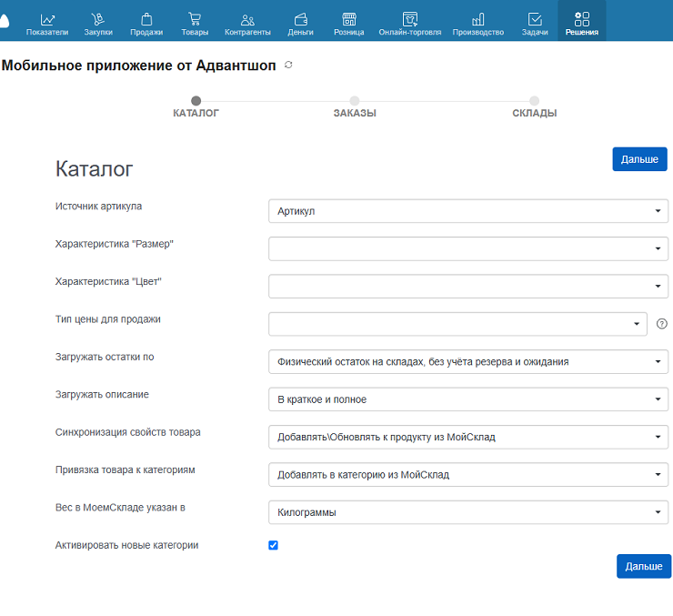Open the Деньги wallet icon
673x616 pixels.
point(300,20)
